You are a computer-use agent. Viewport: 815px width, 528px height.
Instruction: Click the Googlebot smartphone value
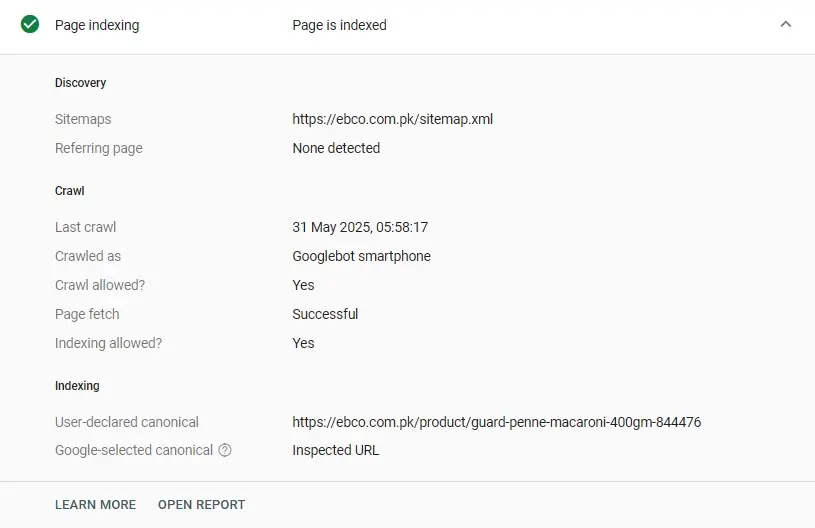coord(361,256)
